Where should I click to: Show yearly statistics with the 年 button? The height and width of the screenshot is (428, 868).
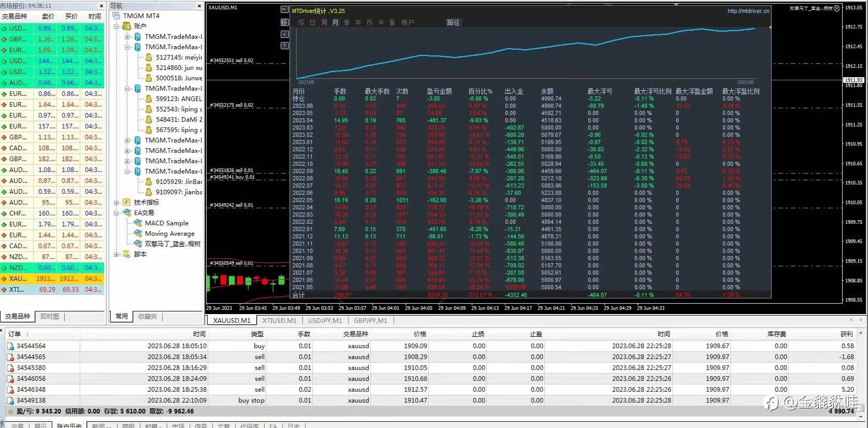pyautogui.click(x=358, y=23)
